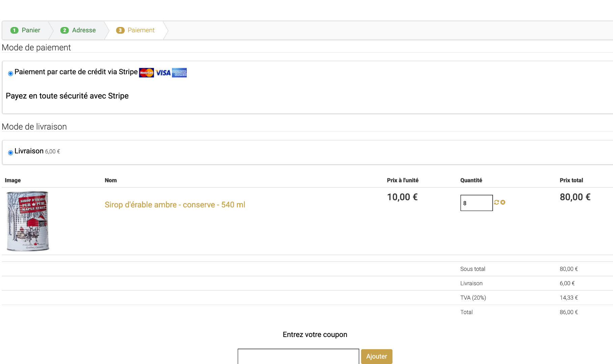Open the Paiement step tab
The height and width of the screenshot is (364, 613).
point(136,30)
